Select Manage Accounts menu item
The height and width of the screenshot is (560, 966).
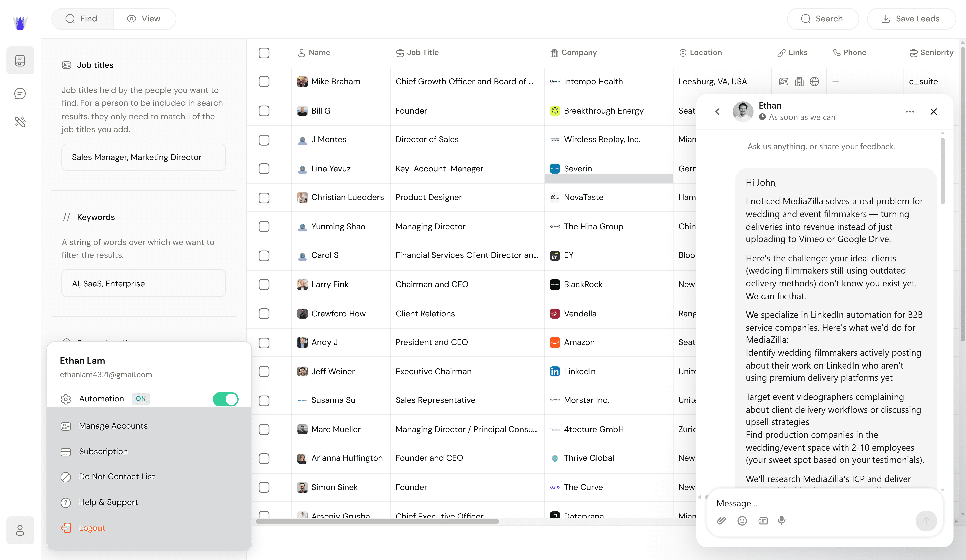pyautogui.click(x=113, y=426)
